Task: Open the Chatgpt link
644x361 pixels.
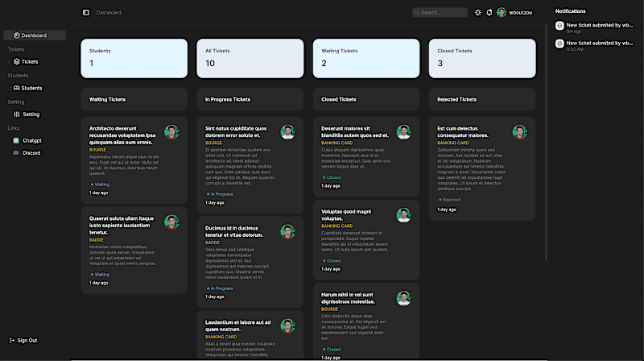Action: pyautogui.click(x=27, y=141)
